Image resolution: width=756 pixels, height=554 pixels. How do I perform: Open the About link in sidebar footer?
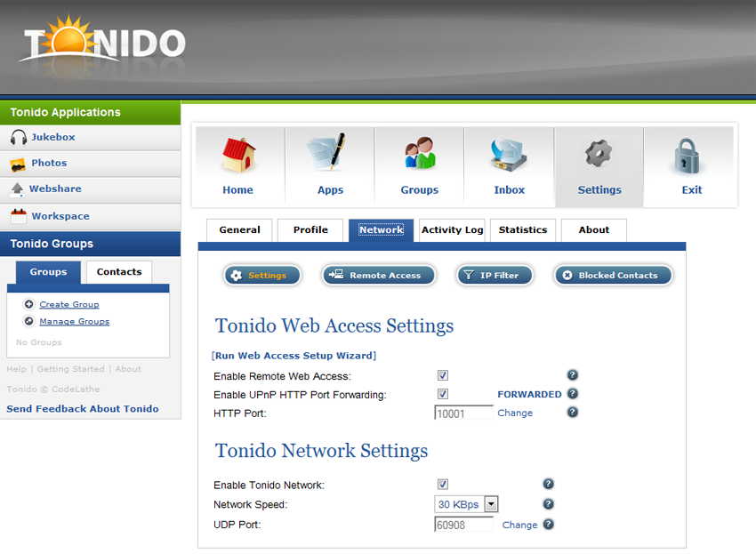(x=128, y=369)
